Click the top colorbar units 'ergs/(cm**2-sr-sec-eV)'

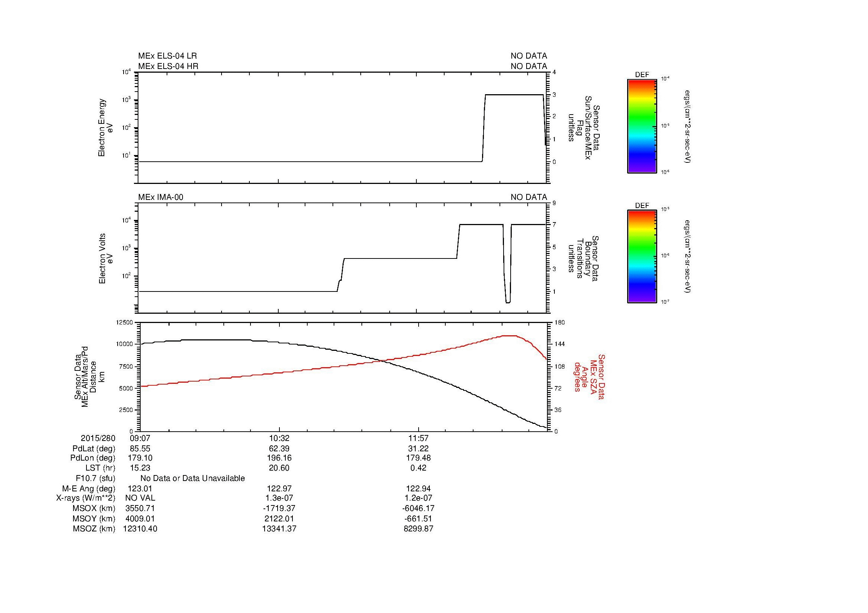click(x=687, y=126)
